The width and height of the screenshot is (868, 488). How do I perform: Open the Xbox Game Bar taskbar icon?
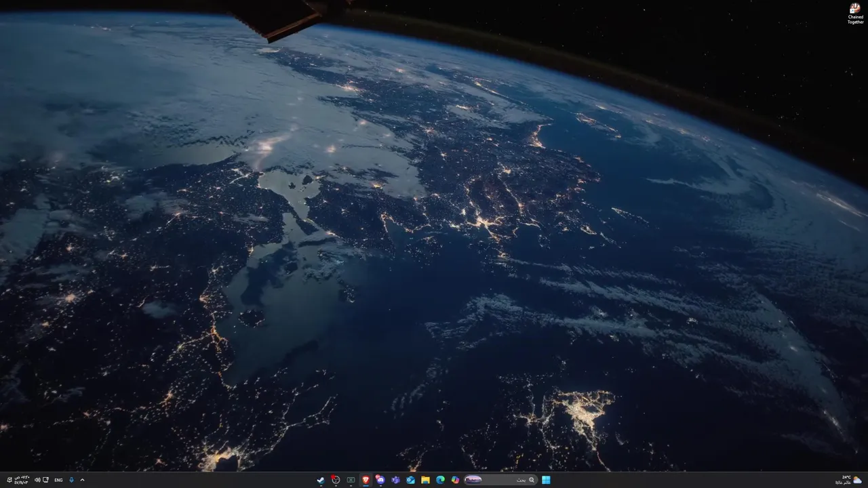[351, 480]
